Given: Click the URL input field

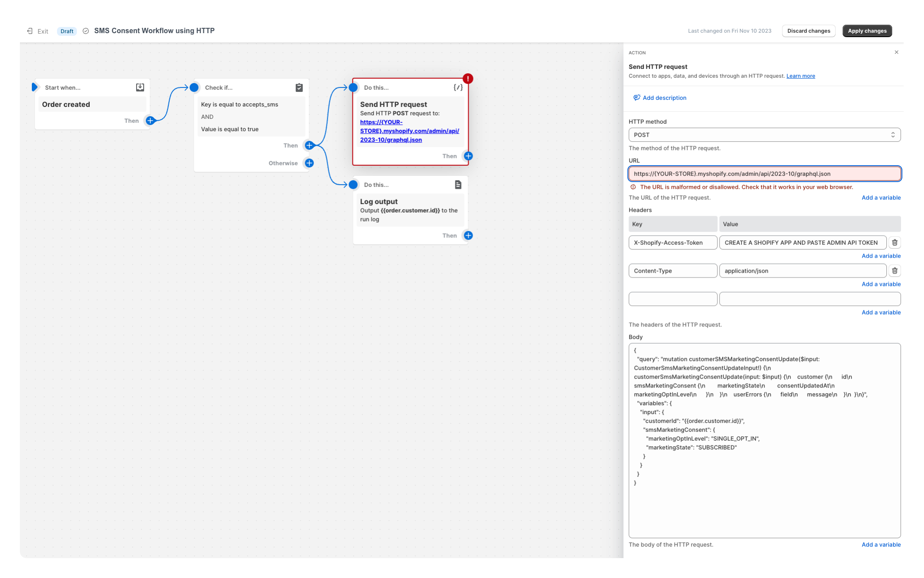Looking at the screenshot, I should click(x=765, y=173).
